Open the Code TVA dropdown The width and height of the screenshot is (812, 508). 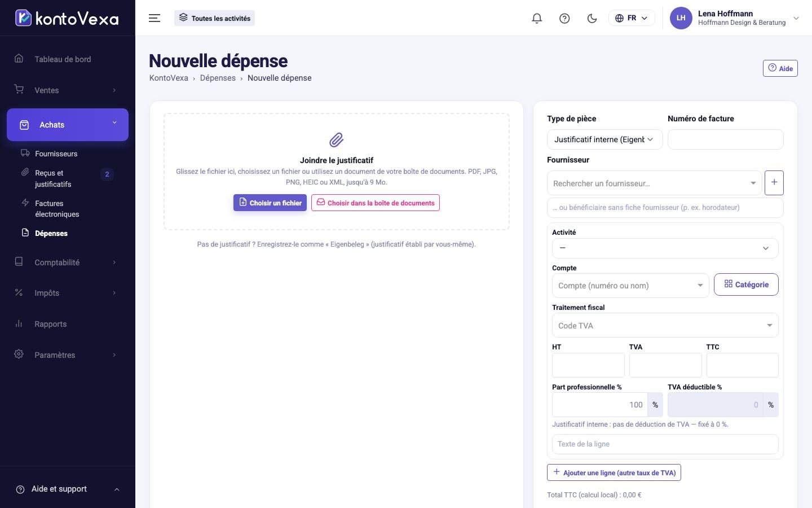[665, 326]
